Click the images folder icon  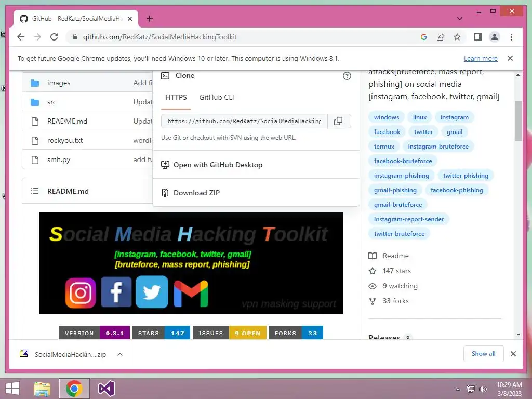coord(35,83)
